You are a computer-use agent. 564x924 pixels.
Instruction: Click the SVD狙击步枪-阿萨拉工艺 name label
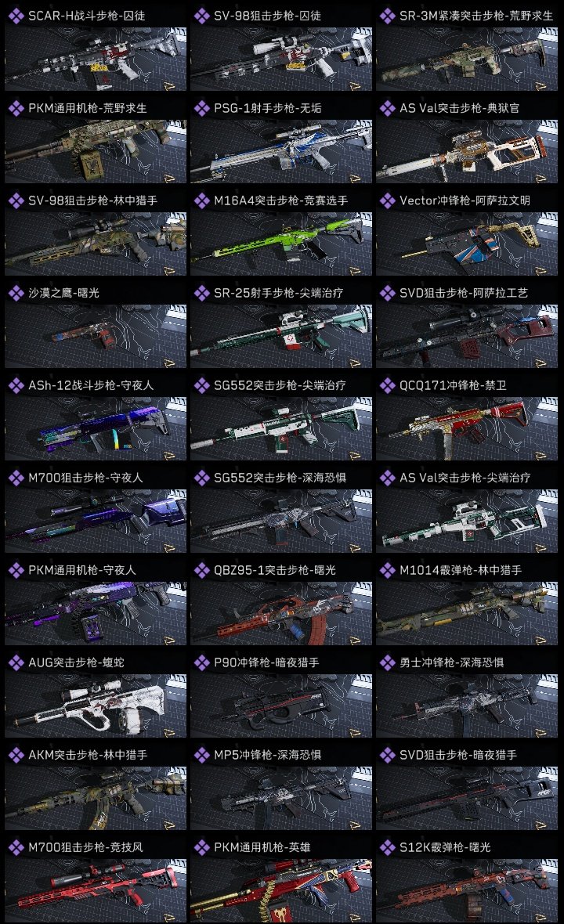pos(464,293)
